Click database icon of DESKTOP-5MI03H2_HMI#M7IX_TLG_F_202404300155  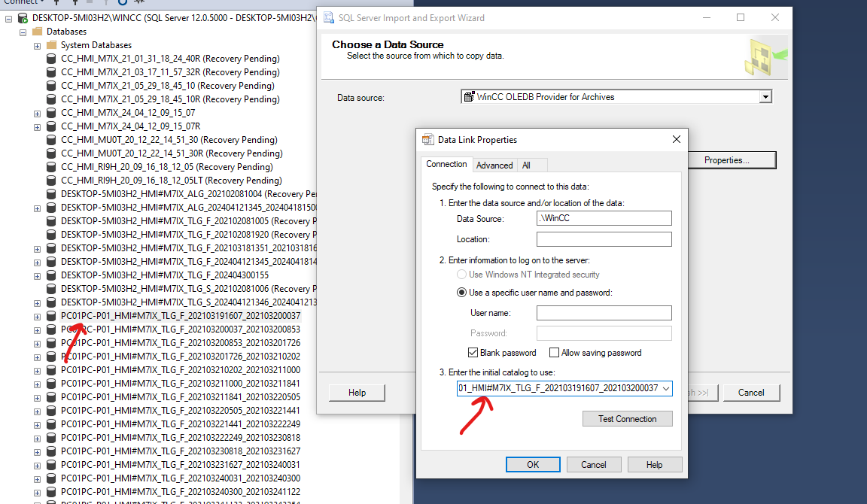pos(51,275)
